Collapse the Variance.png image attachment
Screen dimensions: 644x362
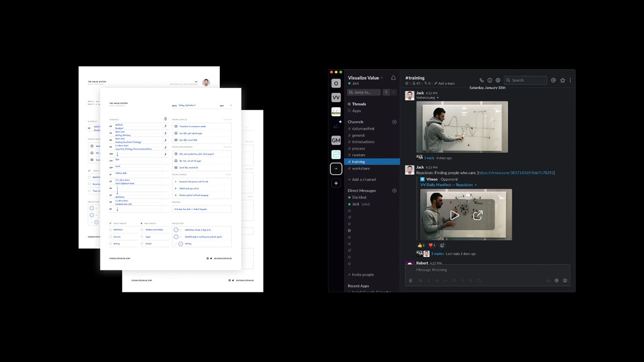click(x=438, y=98)
